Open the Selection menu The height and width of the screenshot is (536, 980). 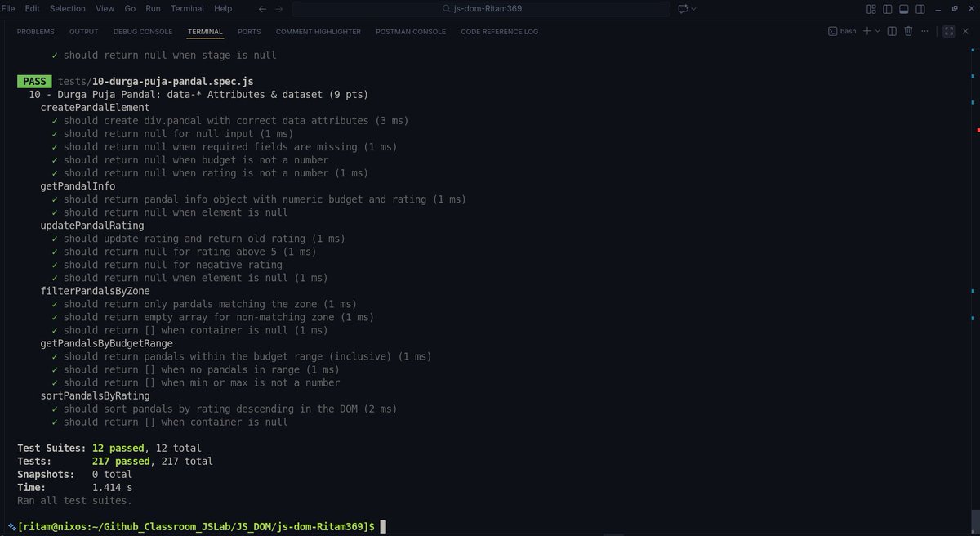click(67, 8)
